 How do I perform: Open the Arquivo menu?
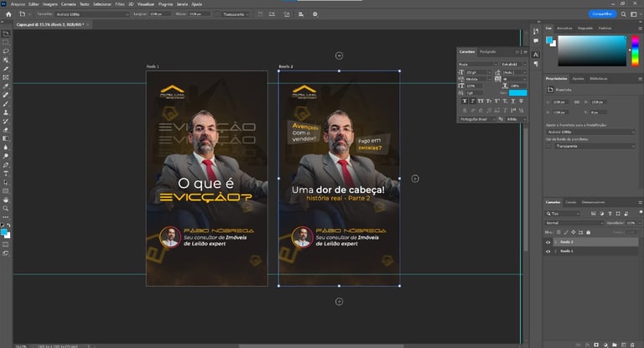[x=18, y=4]
